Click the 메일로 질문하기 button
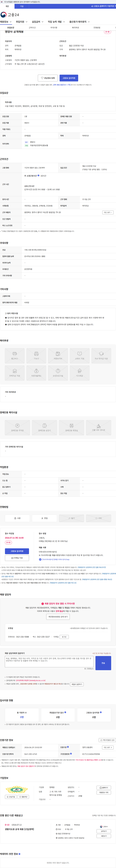This screenshot has height=868, width=116. tap(77, 684)
